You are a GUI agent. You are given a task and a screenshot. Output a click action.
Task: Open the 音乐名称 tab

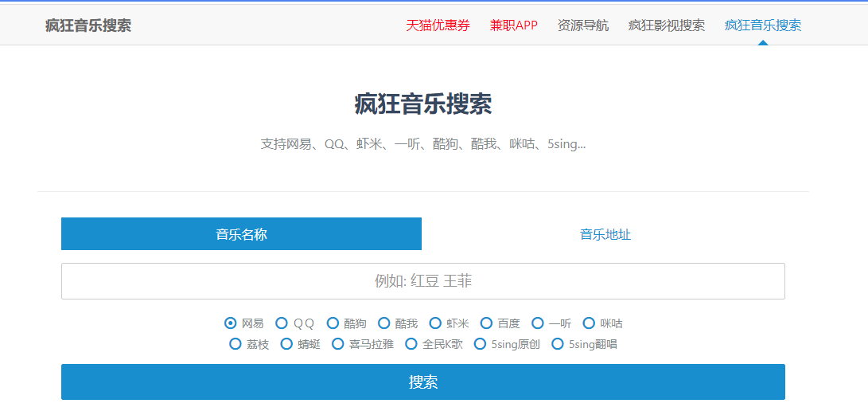click(241, 234)
